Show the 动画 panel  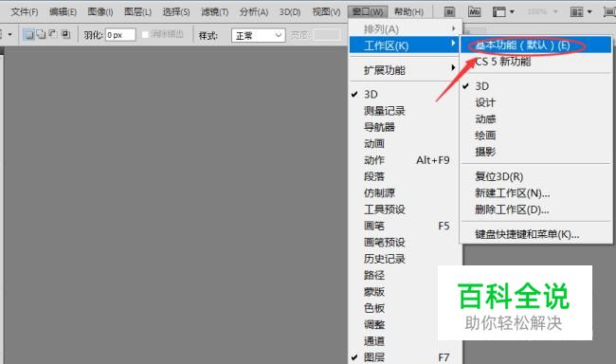coord(405,144)
